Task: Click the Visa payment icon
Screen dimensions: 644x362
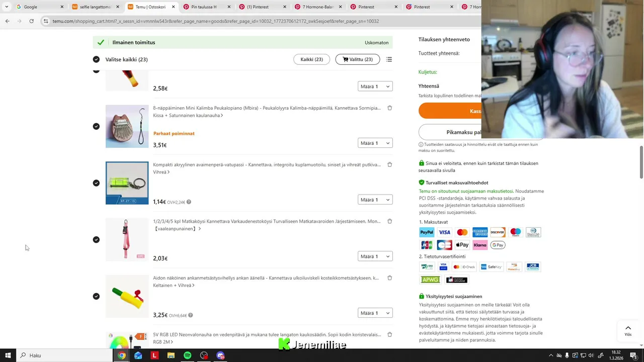Action: coord(444,232)
